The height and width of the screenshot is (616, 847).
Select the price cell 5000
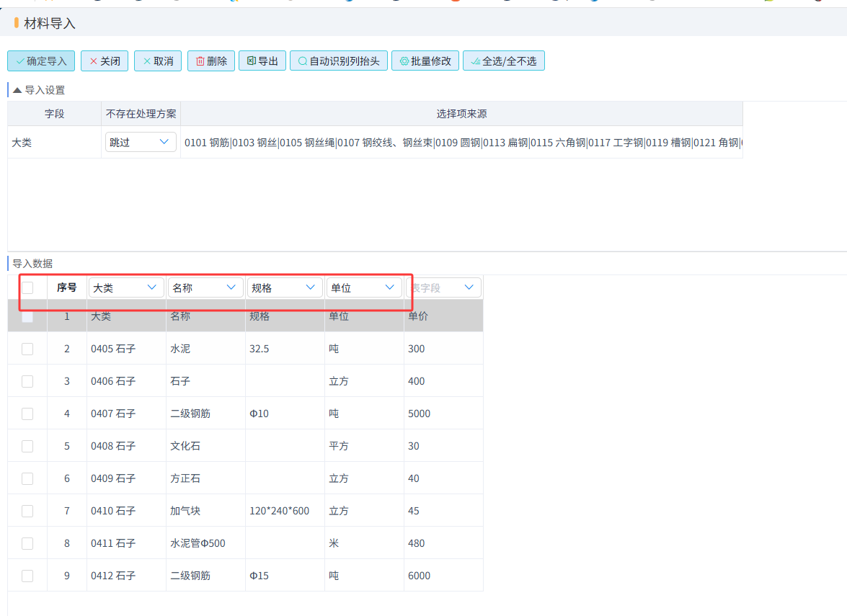click(x=443, y=414)
